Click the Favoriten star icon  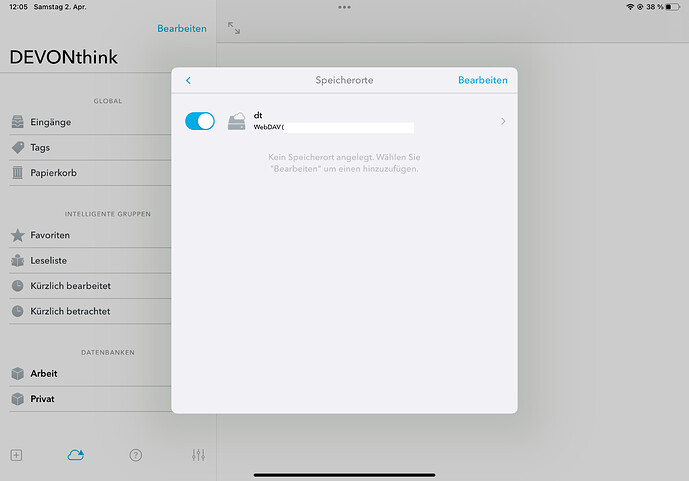[x=18, y=235]
